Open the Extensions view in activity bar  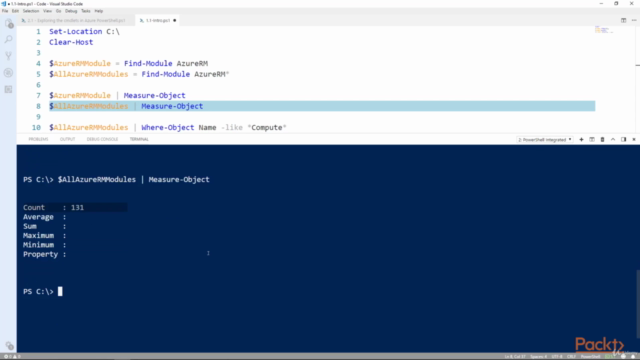9,89
